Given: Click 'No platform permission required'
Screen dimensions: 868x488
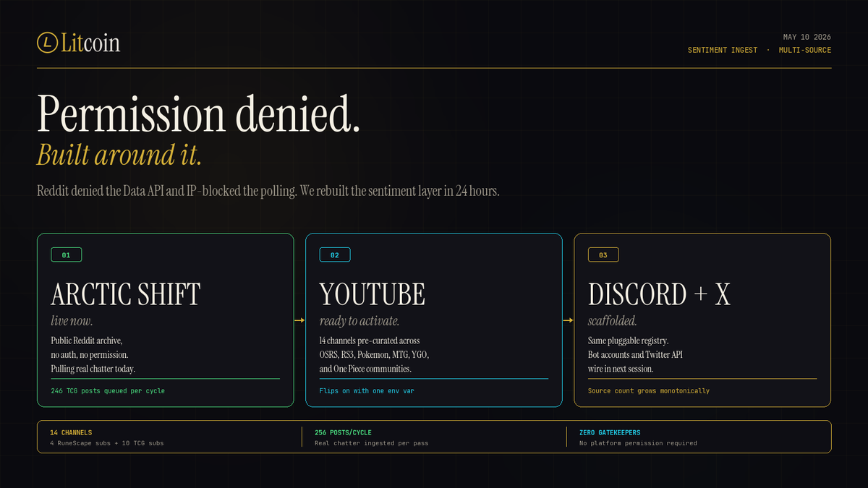Looking at the screenshot, I should click(638, 443).
